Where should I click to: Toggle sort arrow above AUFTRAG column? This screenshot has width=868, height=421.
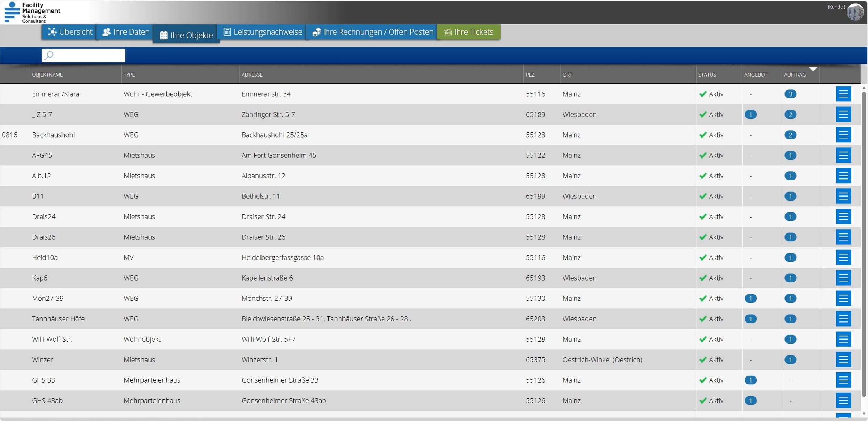point(813,69)
